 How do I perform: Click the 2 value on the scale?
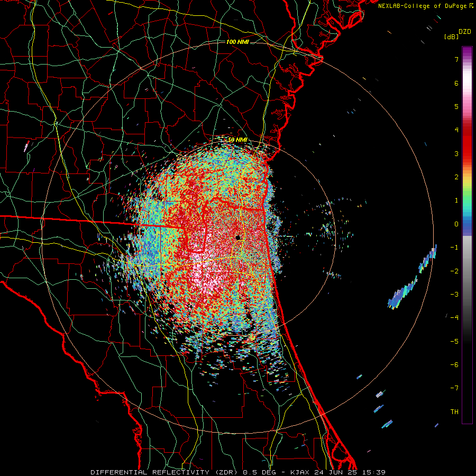tap(456, 177)
